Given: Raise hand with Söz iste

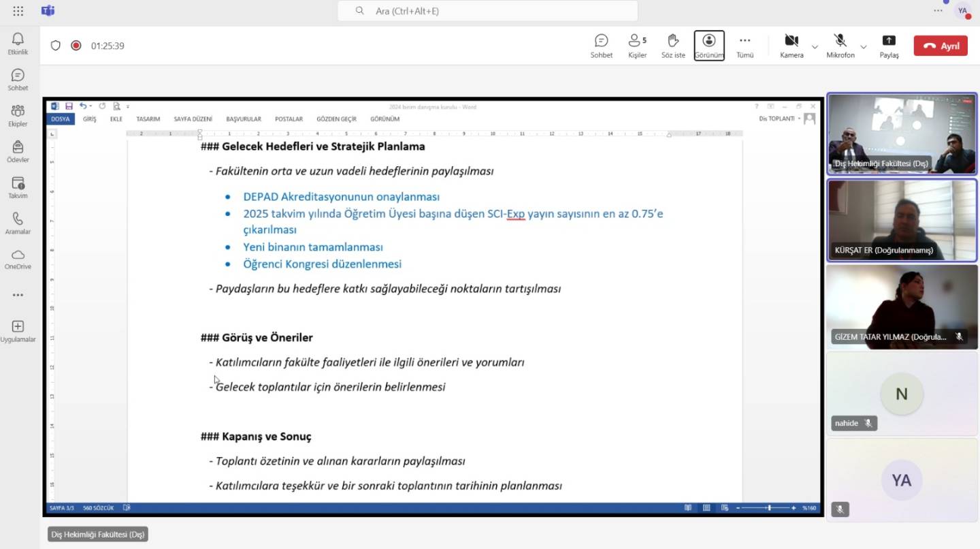Looking at the screenshot, I should pyautogui.click(x=673, y=46).
